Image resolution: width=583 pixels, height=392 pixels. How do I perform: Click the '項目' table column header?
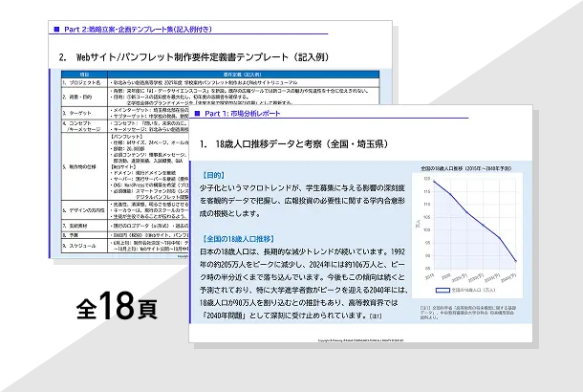pos(84,75)
